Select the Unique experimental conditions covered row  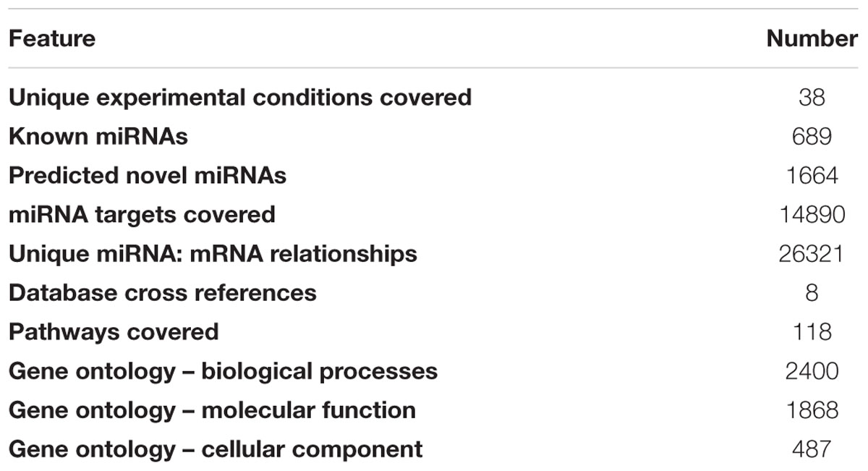point(434,96)
